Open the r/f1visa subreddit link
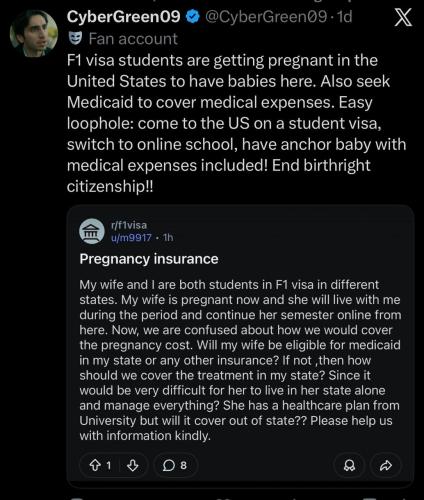Screen dimensions: 424x500 point(129,225)
